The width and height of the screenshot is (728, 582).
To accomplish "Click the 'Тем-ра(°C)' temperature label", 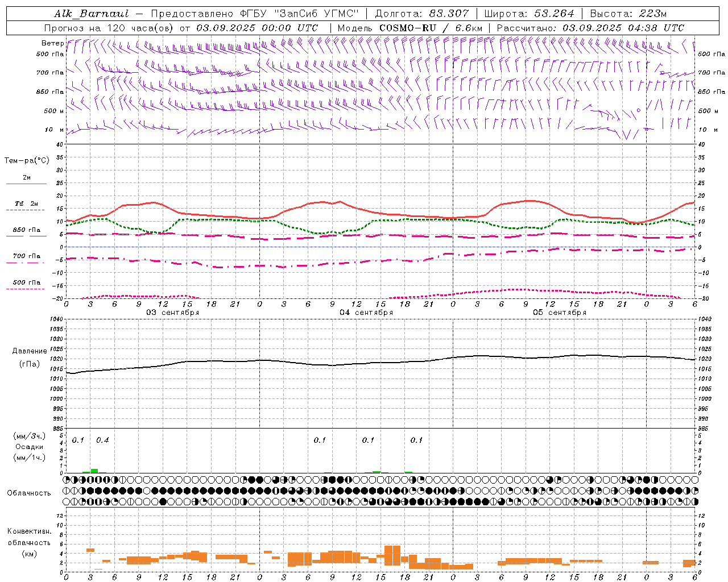I will pyautogui.click(x=27, y=161).
